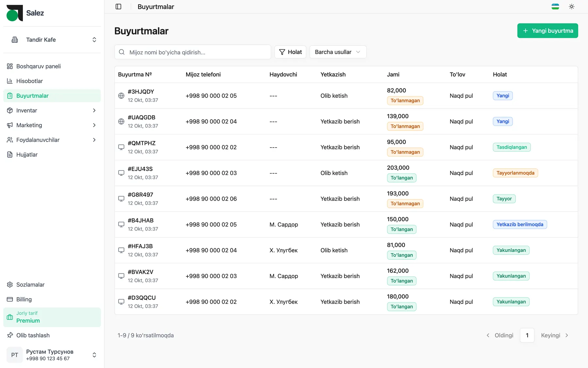
Task: Click the globe icon of order #3HJQDY
Action: click(x=121, y=96)
